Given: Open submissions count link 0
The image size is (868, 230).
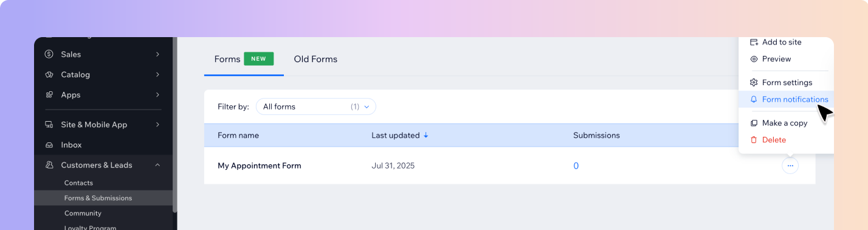Looking at the screenshot, I should (576, 166).
